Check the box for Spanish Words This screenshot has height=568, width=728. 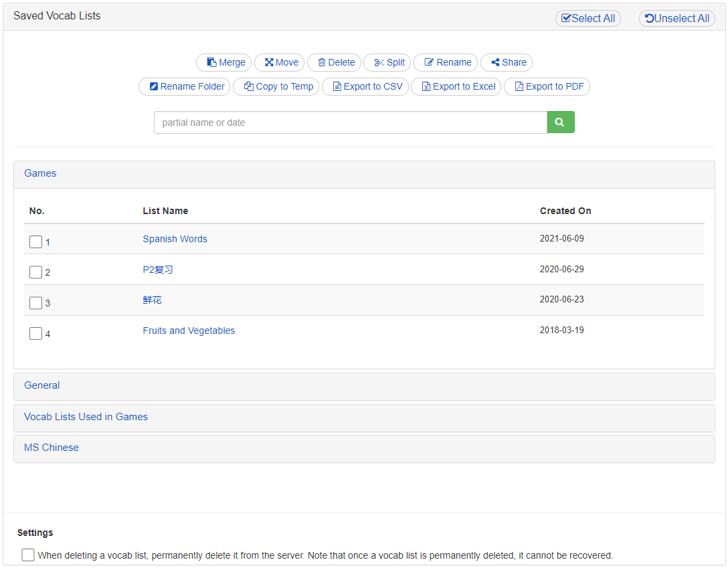coord(36,242)
